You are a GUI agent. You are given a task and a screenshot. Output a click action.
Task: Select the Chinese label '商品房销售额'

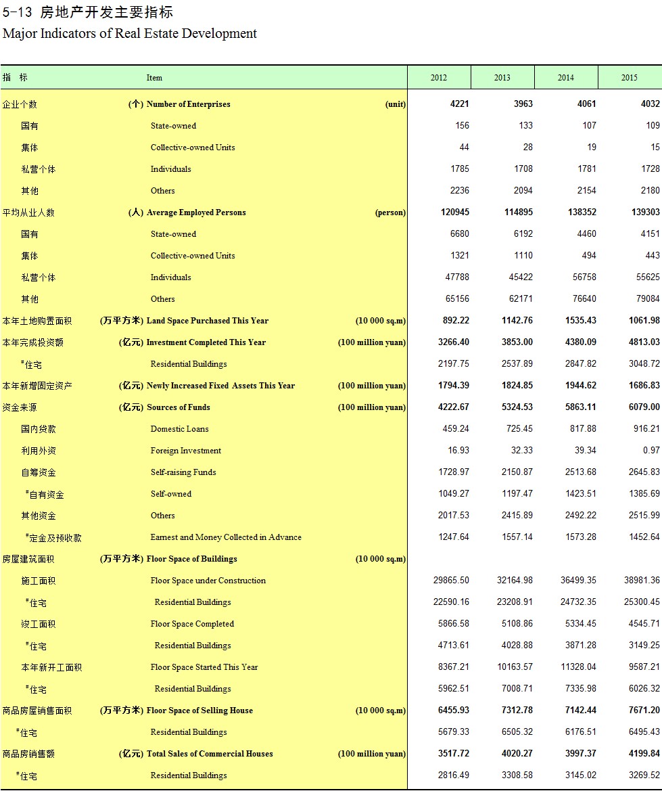(x=28, y=754)
